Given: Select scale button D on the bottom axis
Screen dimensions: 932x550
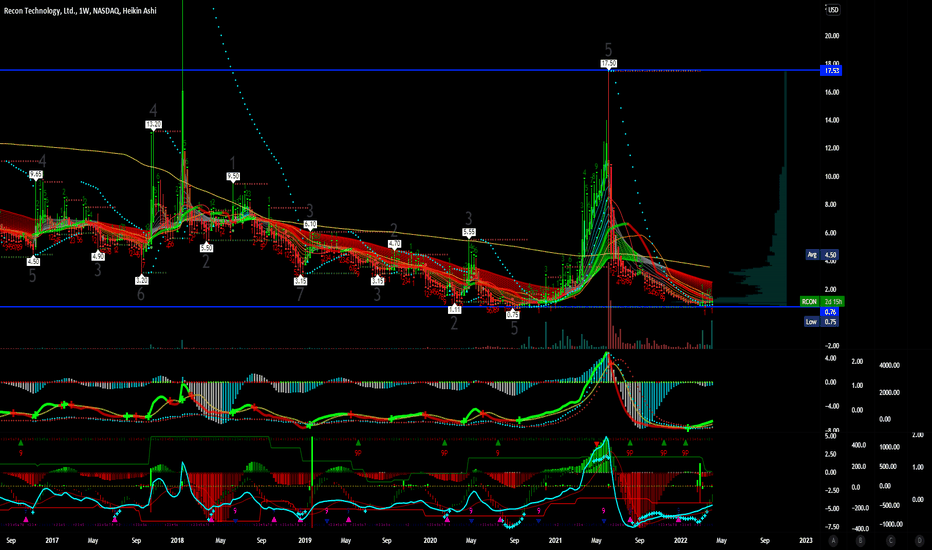Looking at the screenshot, I should tap(919, 540).
